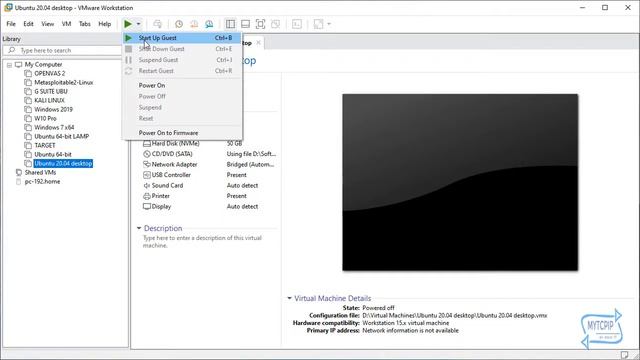Image resolution: width=640 pixels, height=360 pixels.
Task: Select Ubuntu 64-bit LAMP in the library
Action: 62,136
